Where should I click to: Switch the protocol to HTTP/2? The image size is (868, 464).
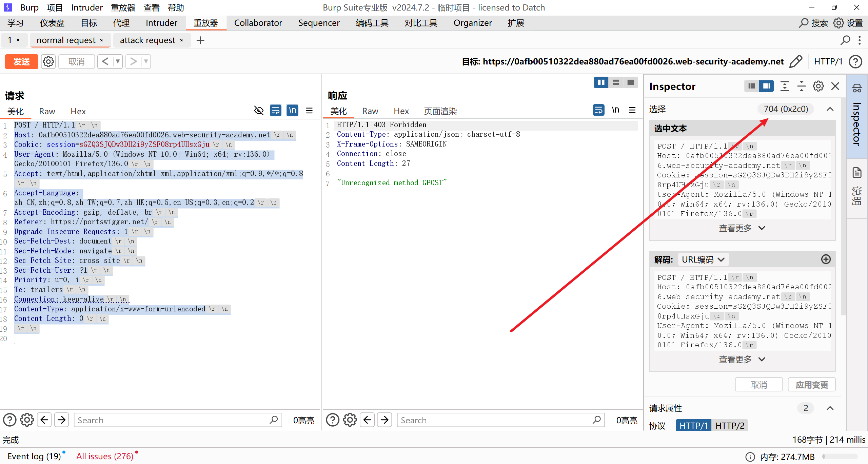pos(730,425)
